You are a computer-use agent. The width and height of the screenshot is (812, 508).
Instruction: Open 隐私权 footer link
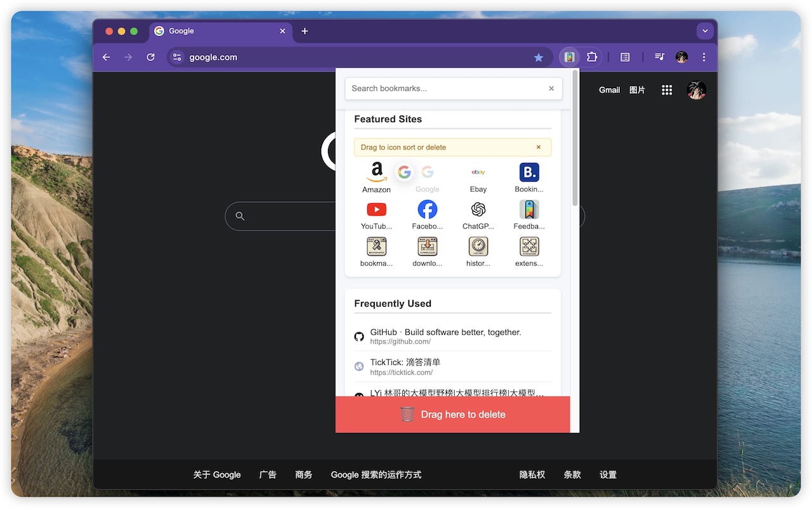[x=532, y=474]
